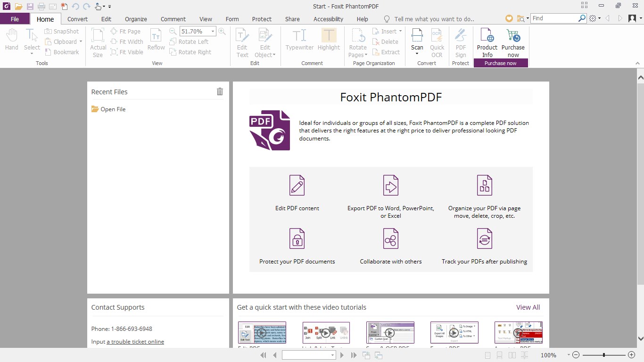The width and height of the screenshot is (644, 362).
Task: Select the Edit Text tool
Action: (x=242, y=43)
